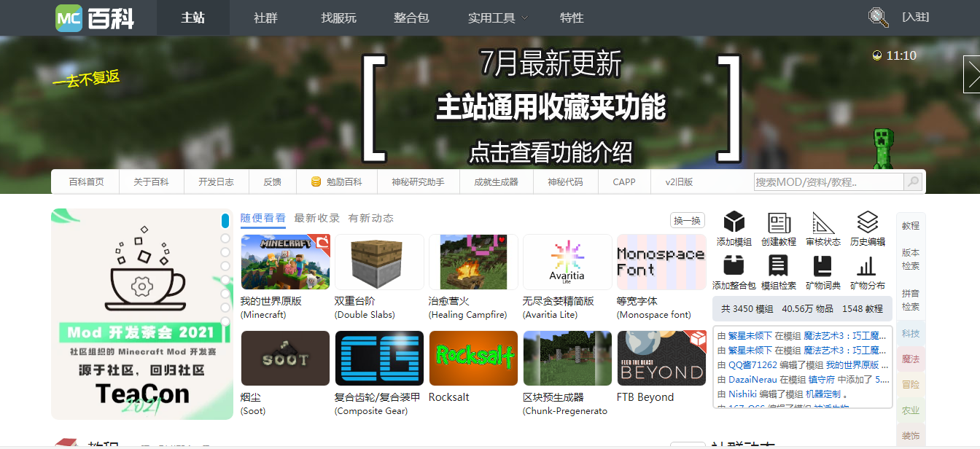Open the chunk pregenerator mod thumbnail

(567, 358)
